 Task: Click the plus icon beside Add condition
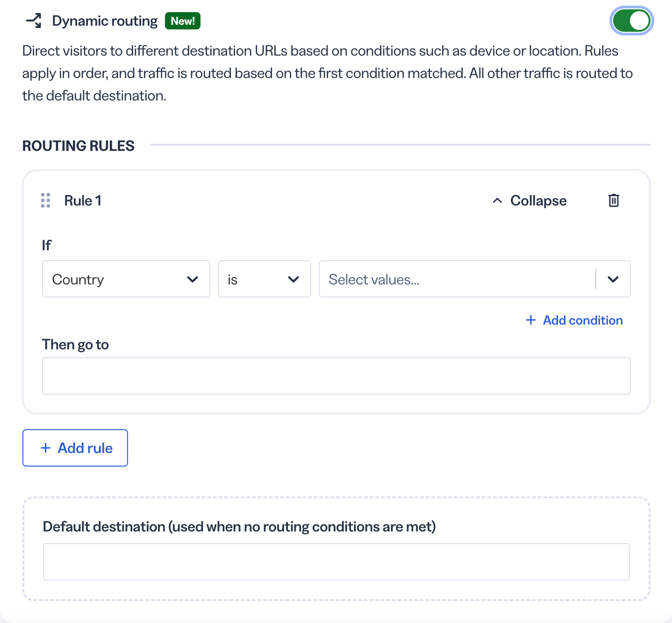tap(530, 320)
